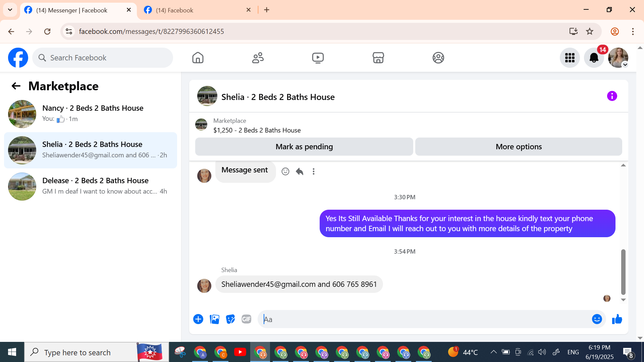Attach a photo using the image icon
The height and width of the screenshot is (362, 644).
coord(214,319)
